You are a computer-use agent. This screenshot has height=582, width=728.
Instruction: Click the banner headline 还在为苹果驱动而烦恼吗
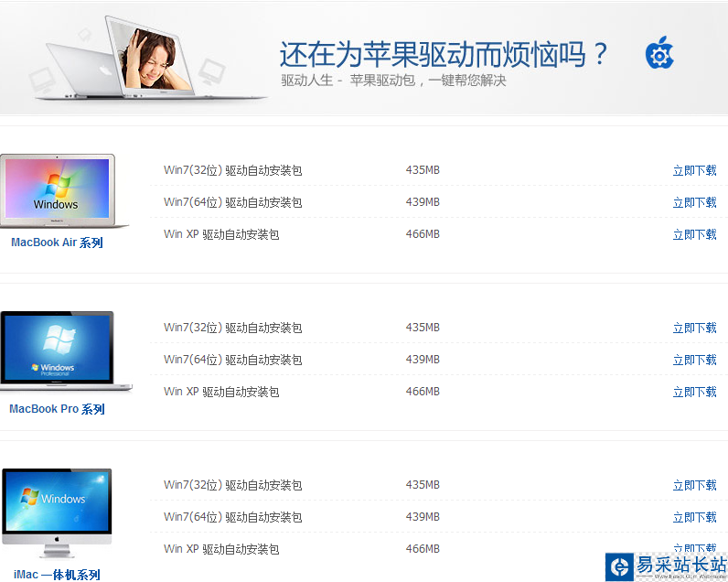point(444,54)
